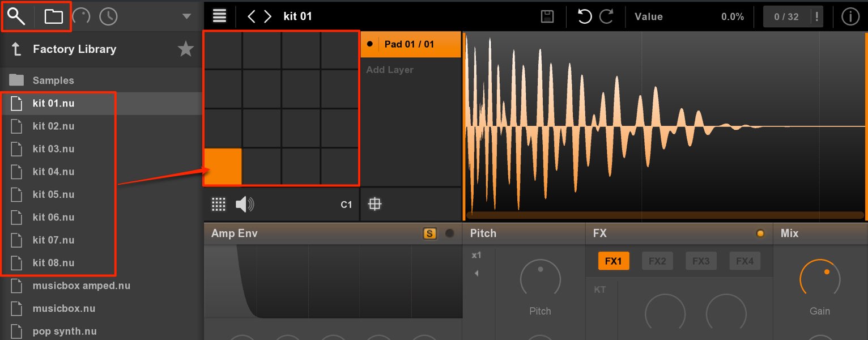The height and width of the screenshot is (340, 868).
Task: Click Add Layer
Action: click(x=390, y=70)
